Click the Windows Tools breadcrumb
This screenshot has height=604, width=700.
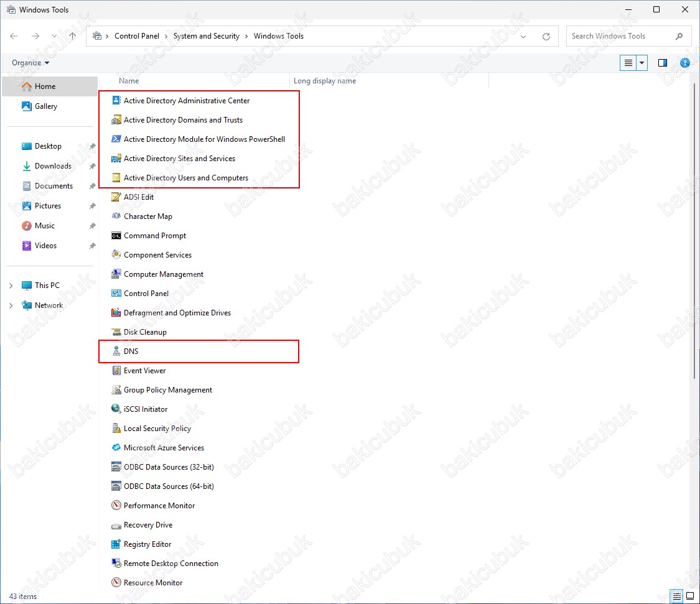279,36
